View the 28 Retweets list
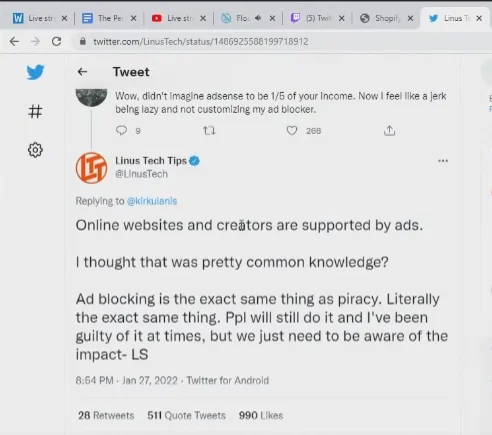This screenshot has height=435, width=492. 106,415
